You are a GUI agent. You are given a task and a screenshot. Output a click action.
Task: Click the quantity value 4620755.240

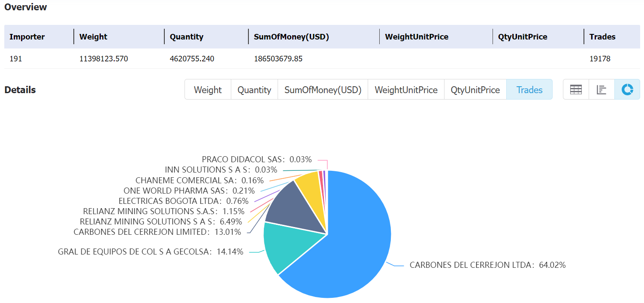(x=192, y=59)
